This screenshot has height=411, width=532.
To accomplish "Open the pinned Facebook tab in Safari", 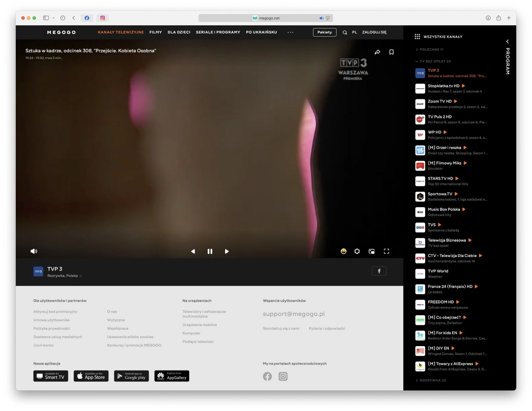I will pyautogui.click(x=87, y=18).
